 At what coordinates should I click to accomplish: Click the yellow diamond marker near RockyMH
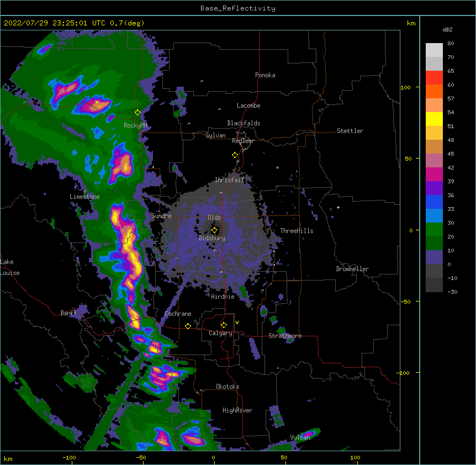coord(137,113)
